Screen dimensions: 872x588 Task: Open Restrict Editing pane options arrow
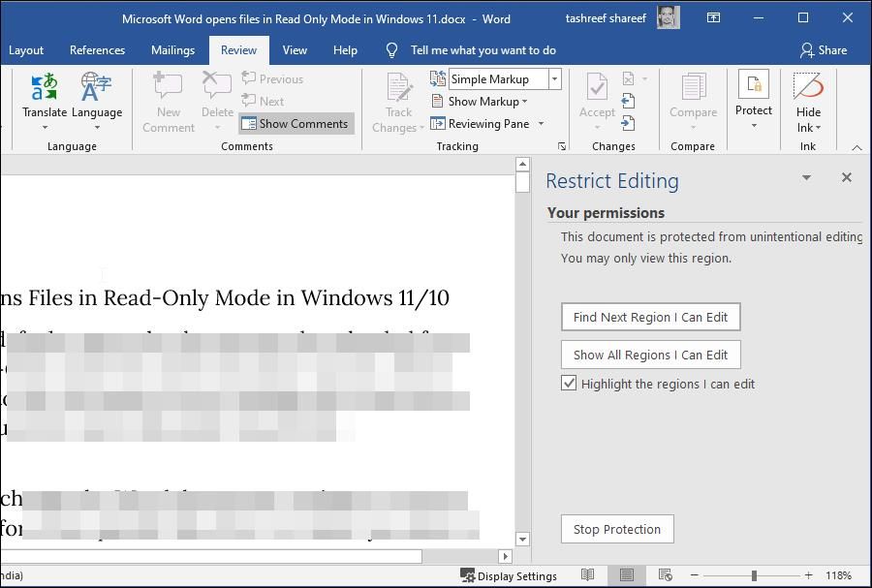click(x=806, y=178)
